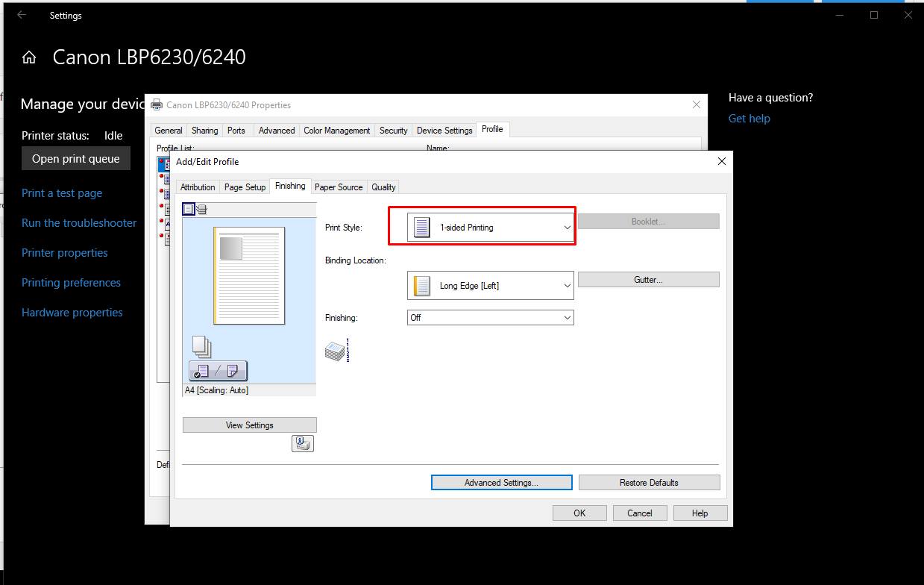
Task: Confirm with the OK button
Action: coord(579,513)
